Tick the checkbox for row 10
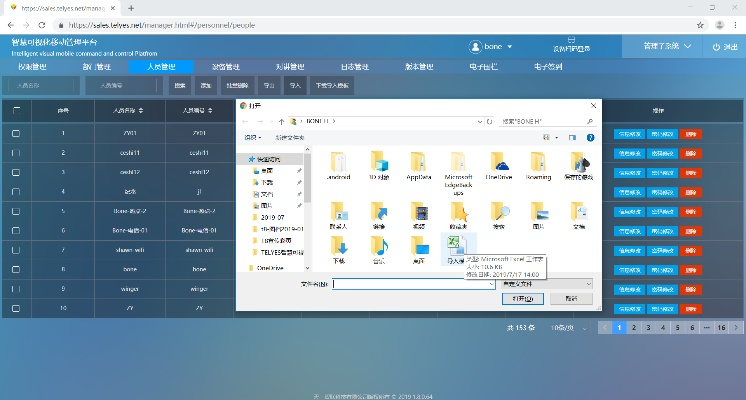Viewport: 746px width, 400px height. [x=15, y=309]
